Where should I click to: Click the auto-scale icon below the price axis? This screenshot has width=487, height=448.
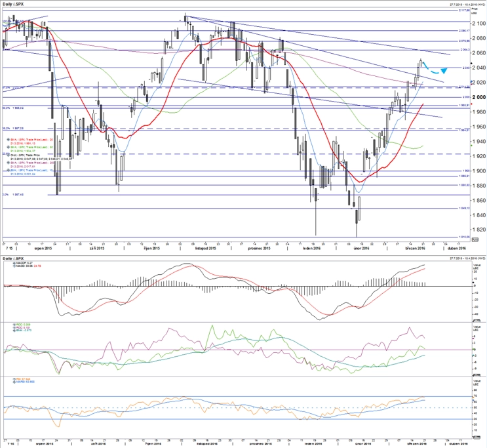475,239
